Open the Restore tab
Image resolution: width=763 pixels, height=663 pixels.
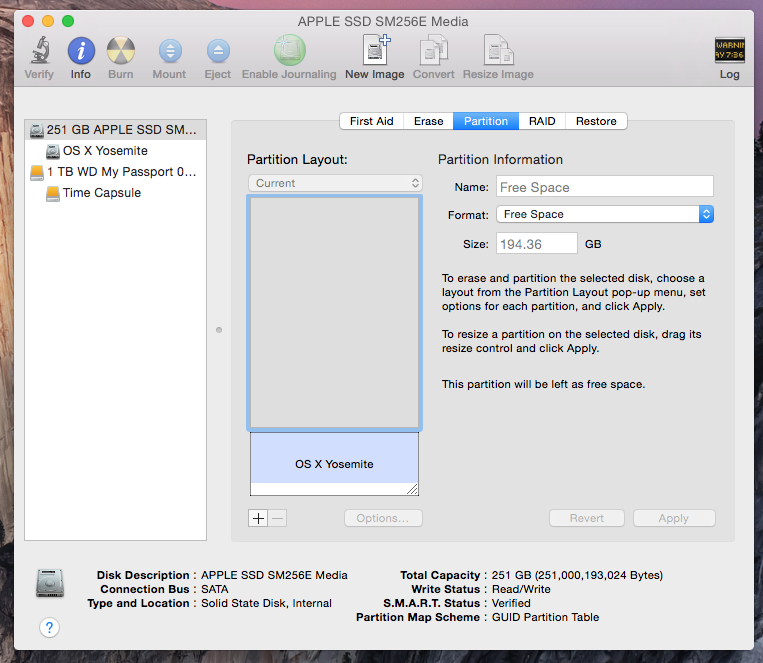[x=596, y=121]
